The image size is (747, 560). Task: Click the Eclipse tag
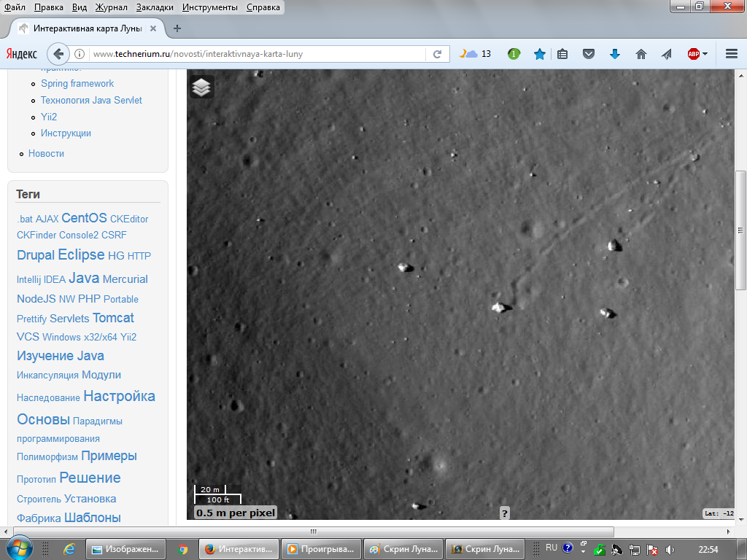pyautogui.click(x=81, y=254)
